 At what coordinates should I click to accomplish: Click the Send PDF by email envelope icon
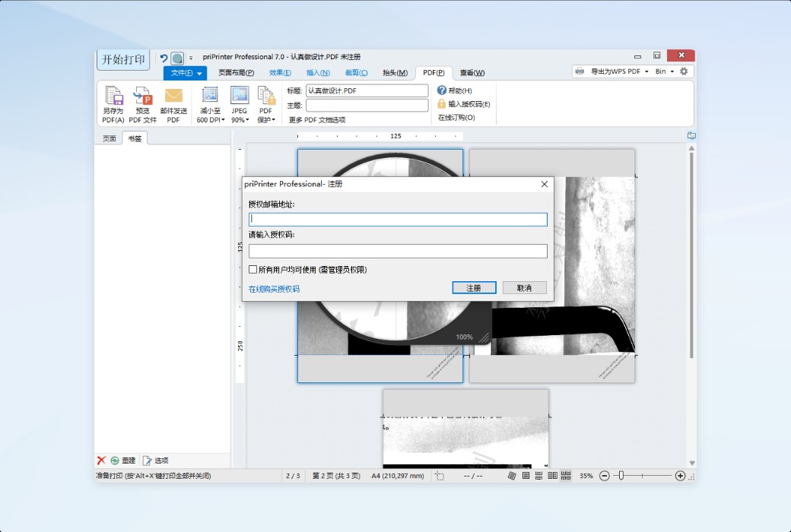click(x=173, y=96)
